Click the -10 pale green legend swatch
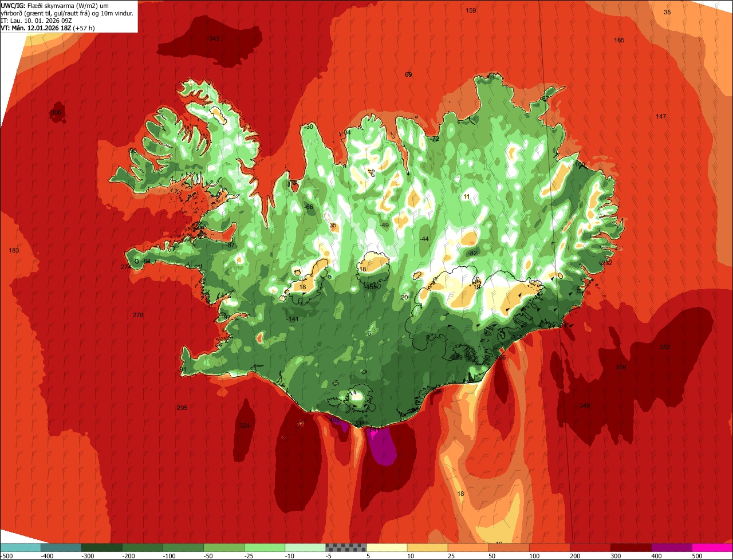 coord(305,547)
